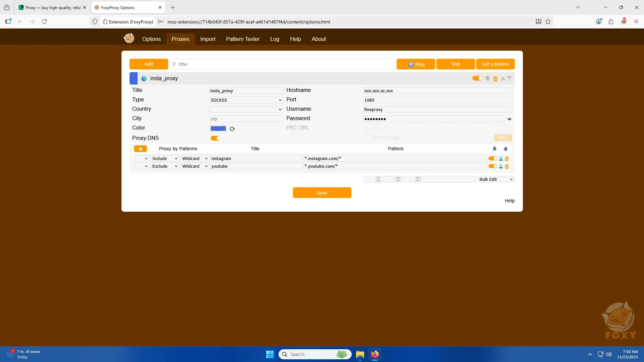Show password using the eye icon
The width and height of the screenshot is (644, 362).
point(509,119)
